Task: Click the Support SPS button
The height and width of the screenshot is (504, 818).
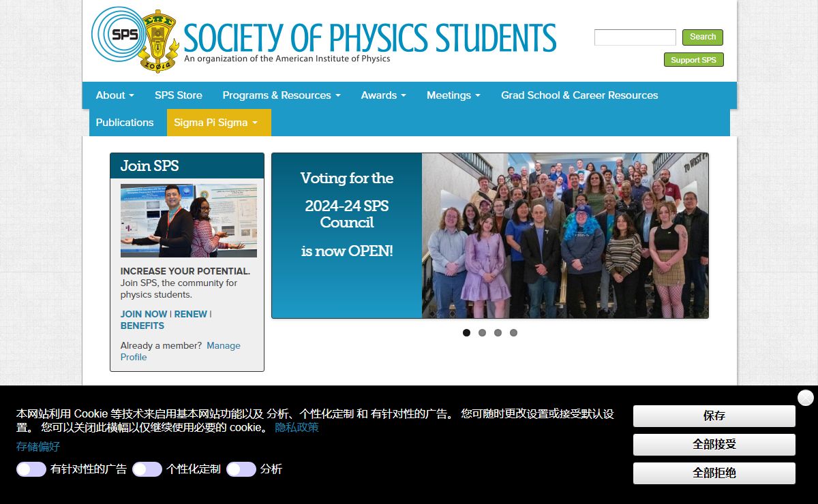Action: pyautogui.click(x=694, y=60)
